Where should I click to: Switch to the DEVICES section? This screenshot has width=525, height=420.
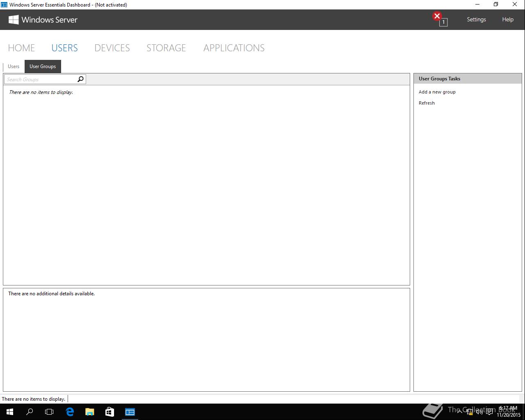pos(112,48)
